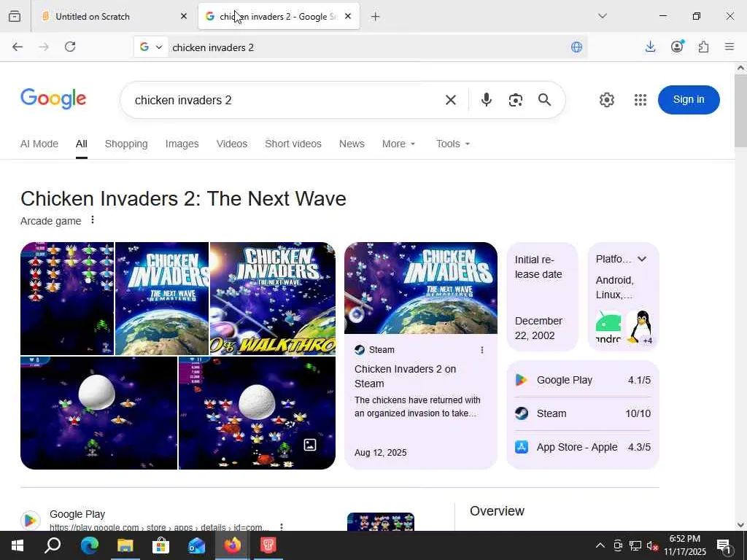Switch to Images results tab
The width and height of the screenshot is (747, 560).
[x=182, y=144]
